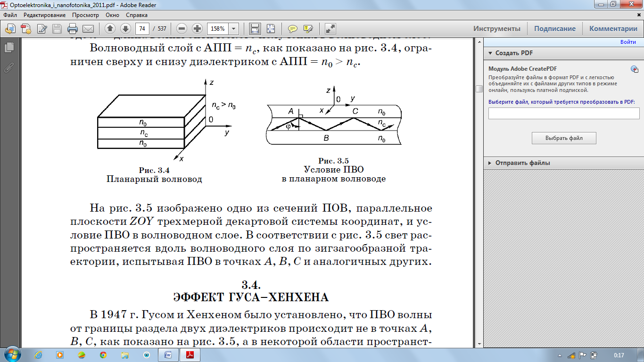Switch to read mode with the expand arrows icon
644x362 pixels.
click(330, 28)
